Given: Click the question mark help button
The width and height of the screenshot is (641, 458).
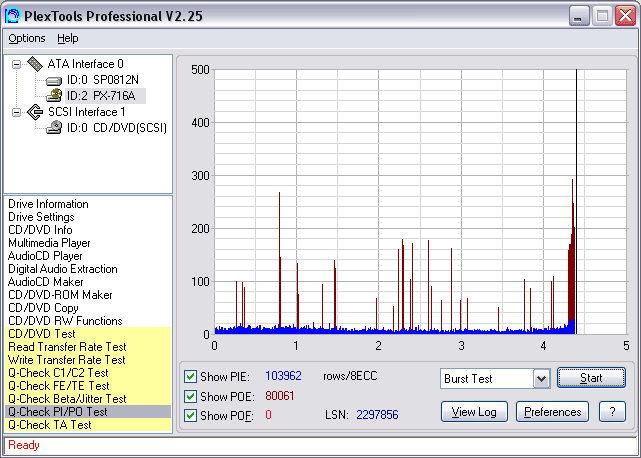Looking at the screenshot, I should click(612, 412).
